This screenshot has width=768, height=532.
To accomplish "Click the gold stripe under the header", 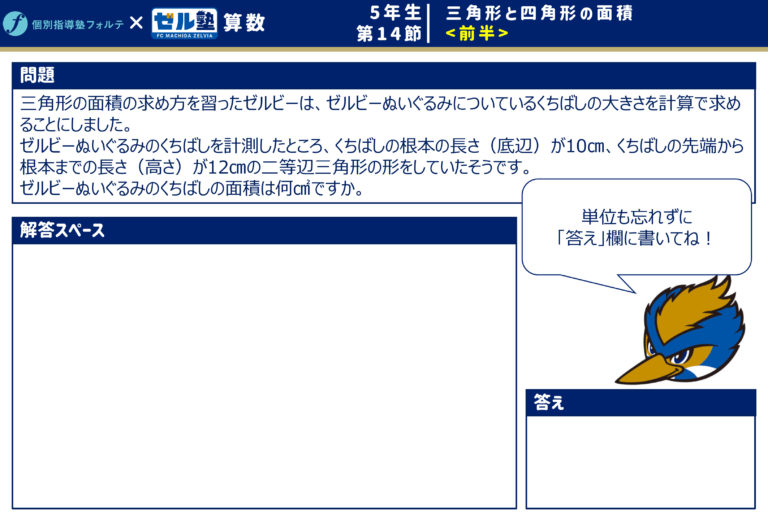I will tap(384, 48).
